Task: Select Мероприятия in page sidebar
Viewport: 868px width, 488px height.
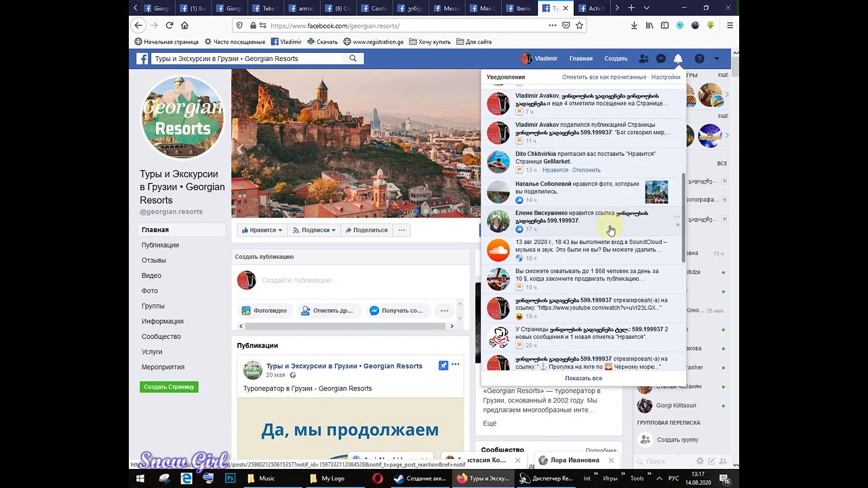Action: tap(163, 367)
